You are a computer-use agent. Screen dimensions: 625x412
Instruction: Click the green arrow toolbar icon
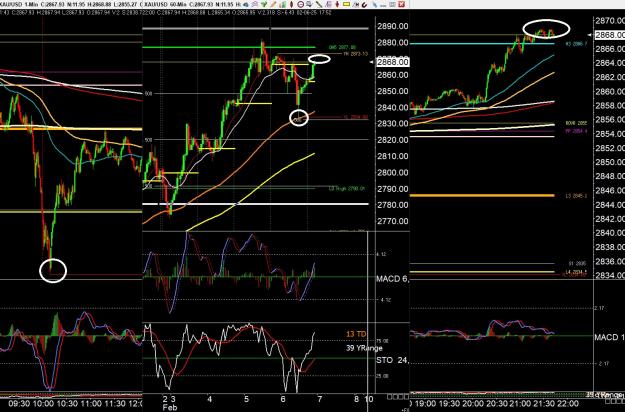[264, 4]
